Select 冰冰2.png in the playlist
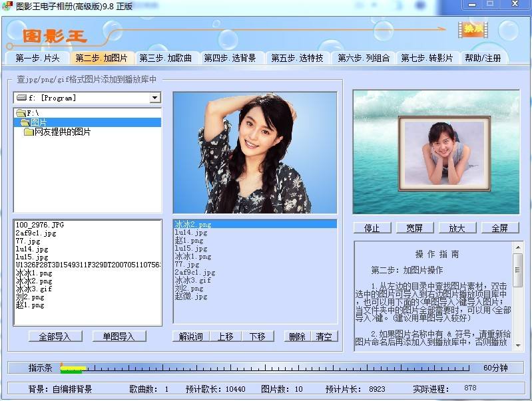Screen dimensions: 532x401 (x=255, y=224)
